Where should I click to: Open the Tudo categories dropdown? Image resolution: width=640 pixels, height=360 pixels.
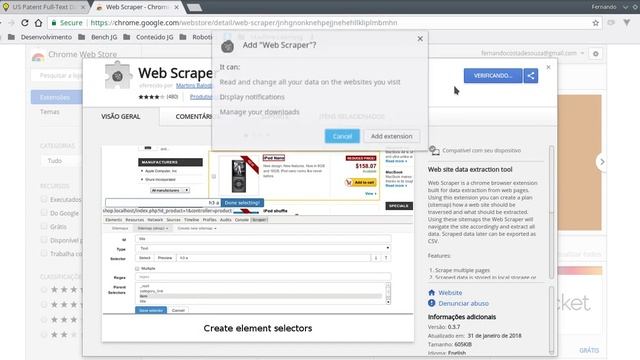[x=62, y=161]
